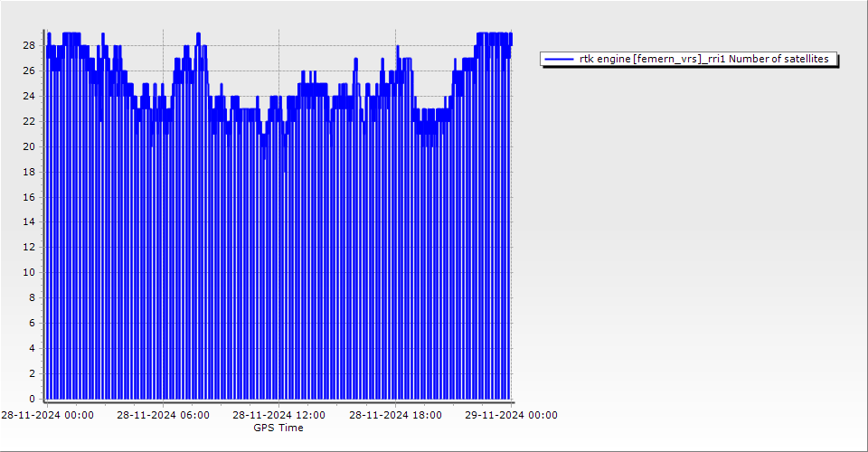Click the 'GPS Time' x-axis title

[278, 428]
